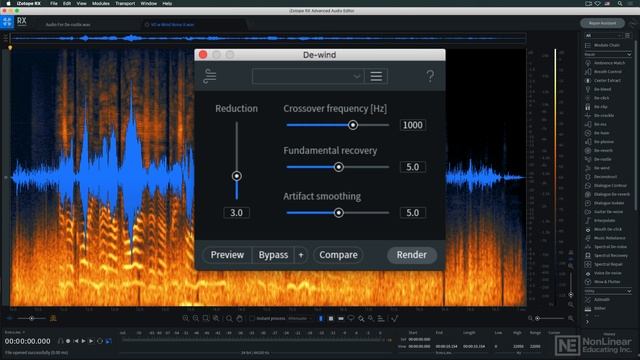640x360 pixels.
Task: Toggle the transport loop playback button
Action: (100, 341)
